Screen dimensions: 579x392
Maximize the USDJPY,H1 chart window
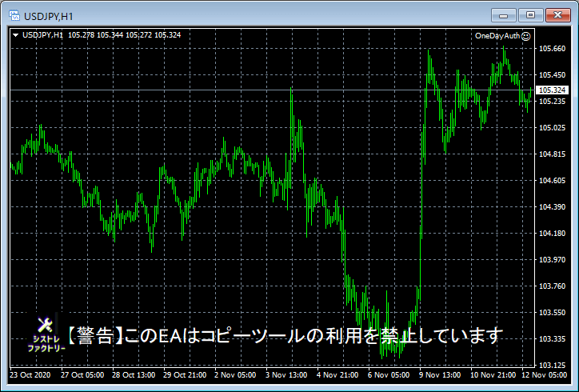531,15
